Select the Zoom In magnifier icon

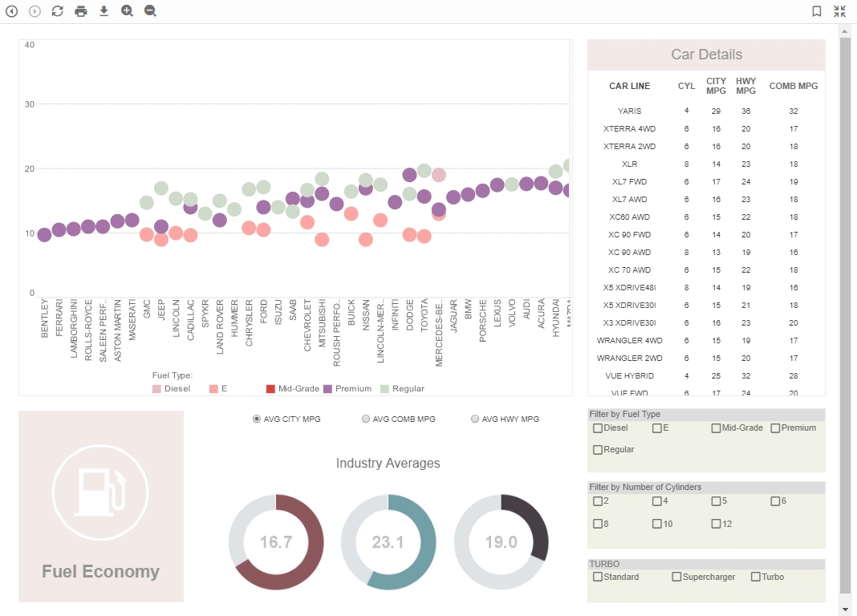[127, 11]
